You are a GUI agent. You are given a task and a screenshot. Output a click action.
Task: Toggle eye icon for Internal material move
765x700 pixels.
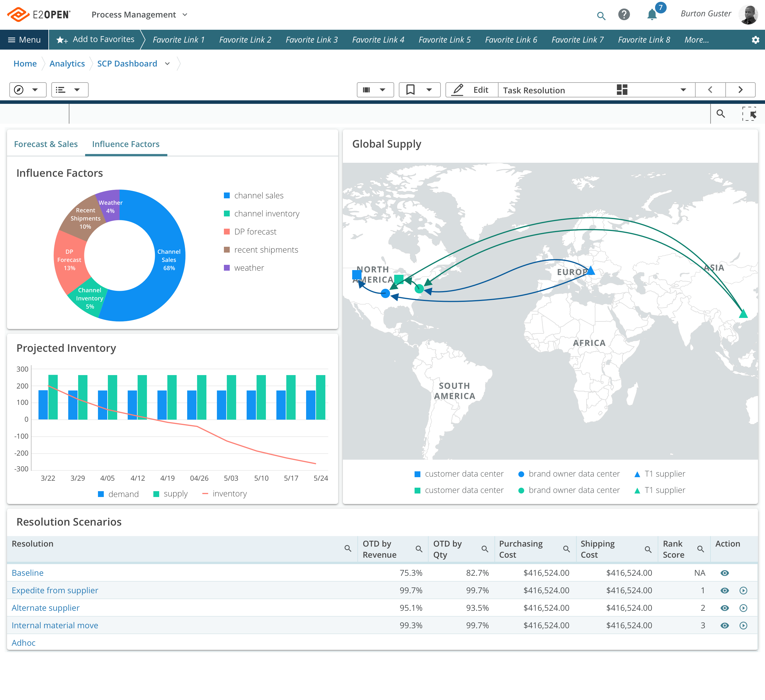coord(724,626)
